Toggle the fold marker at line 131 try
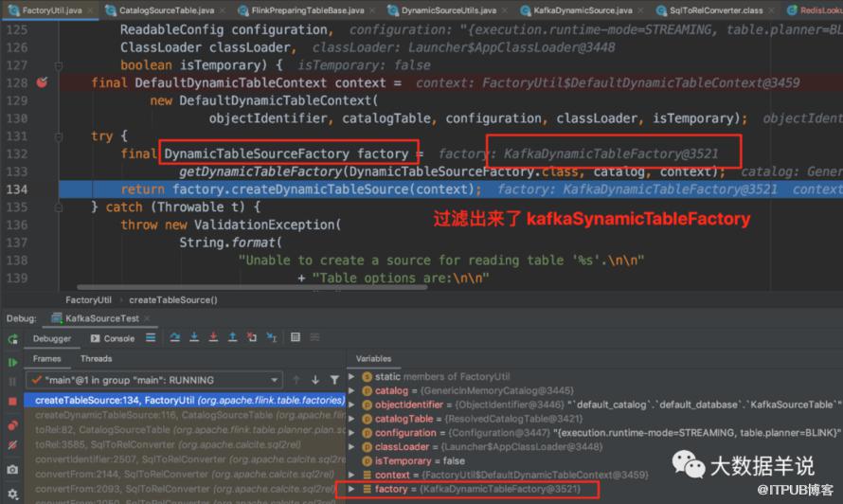843x504 pixels. pos(59,136)
